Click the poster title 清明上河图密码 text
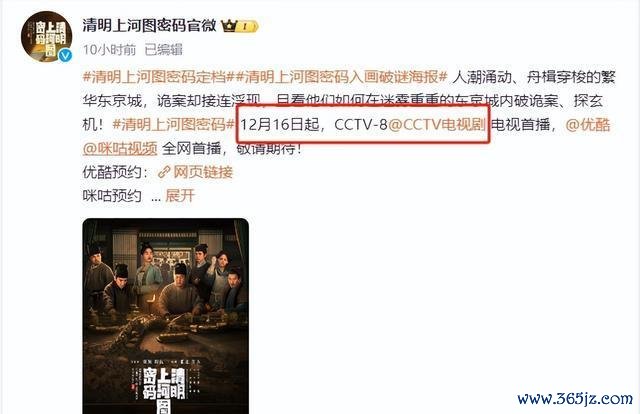 [x=164, y=388]
